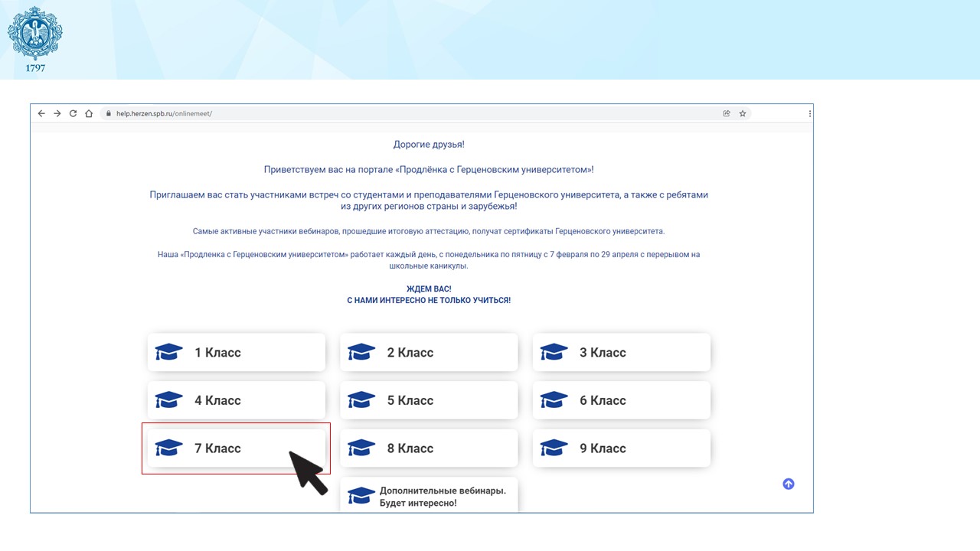Click graduation cap icon beside 5 Класс

pyautogui.click(x=361, y=400)
